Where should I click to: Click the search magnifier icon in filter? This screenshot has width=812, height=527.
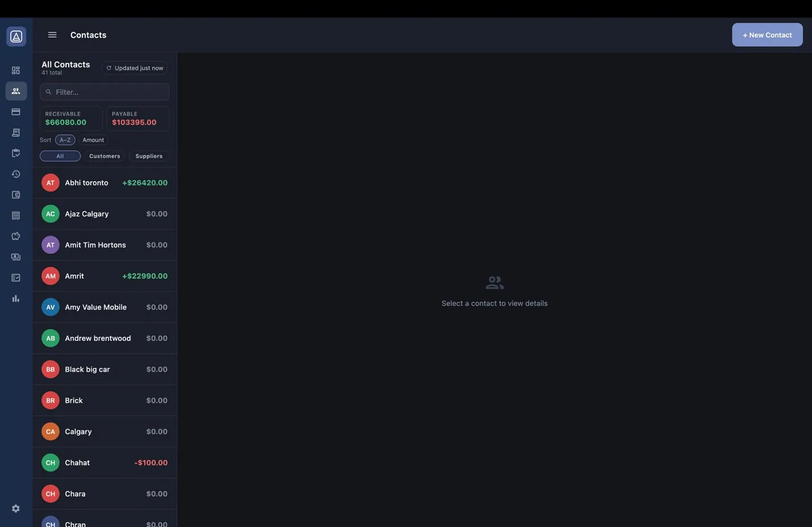48,92
